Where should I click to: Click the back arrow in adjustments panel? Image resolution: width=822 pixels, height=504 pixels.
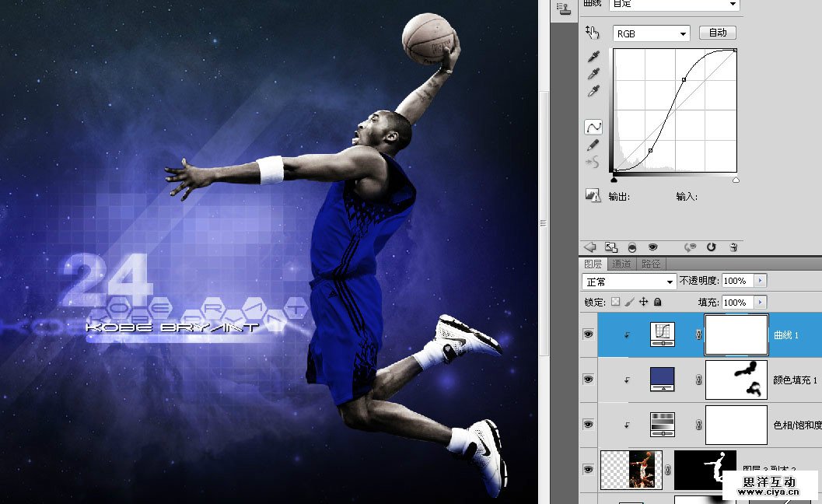(589, 247)
